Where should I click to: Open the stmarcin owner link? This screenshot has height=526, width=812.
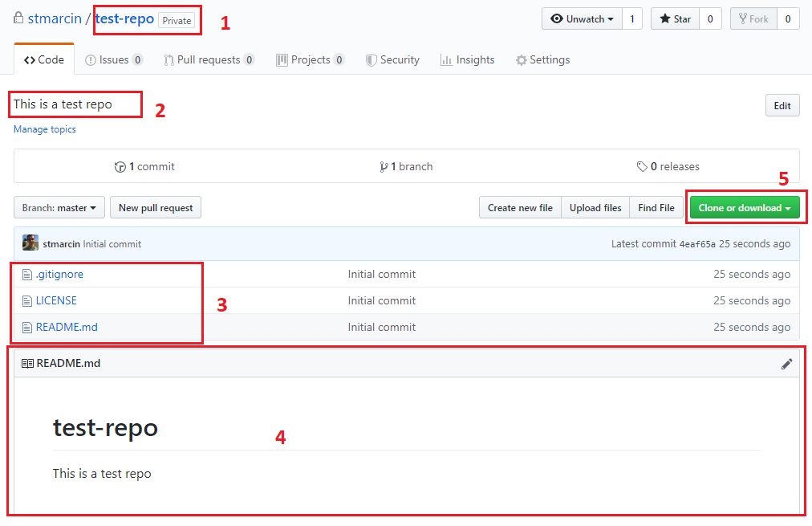(x=55, y=18)
